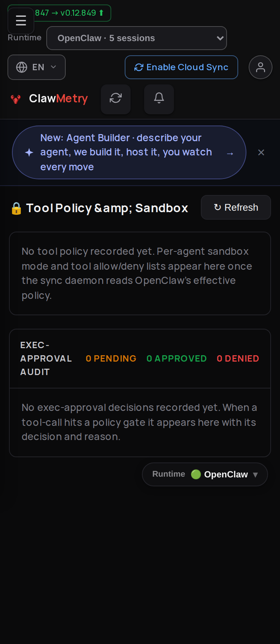Filter by 0 Denied approvals
280x644 pixels.
point(238,359)
